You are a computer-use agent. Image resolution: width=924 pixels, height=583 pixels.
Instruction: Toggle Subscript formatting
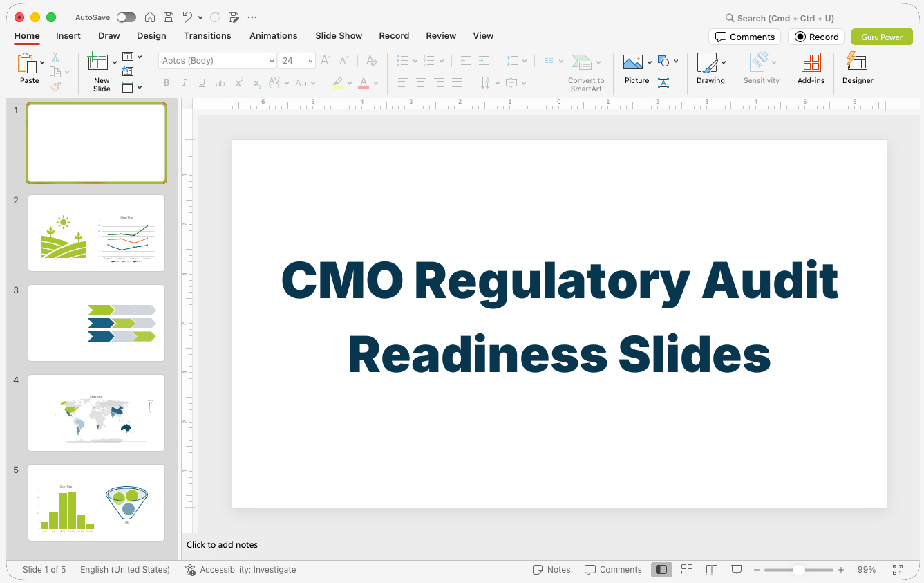(x=257, y=83)
